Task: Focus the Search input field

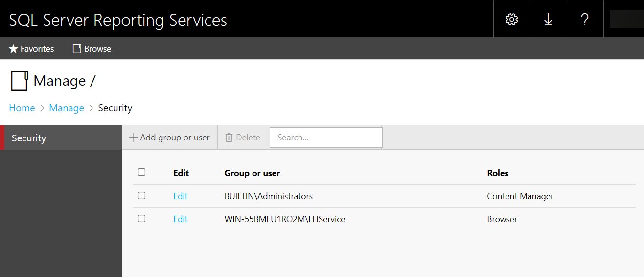Action: click(x=326, y=138)
